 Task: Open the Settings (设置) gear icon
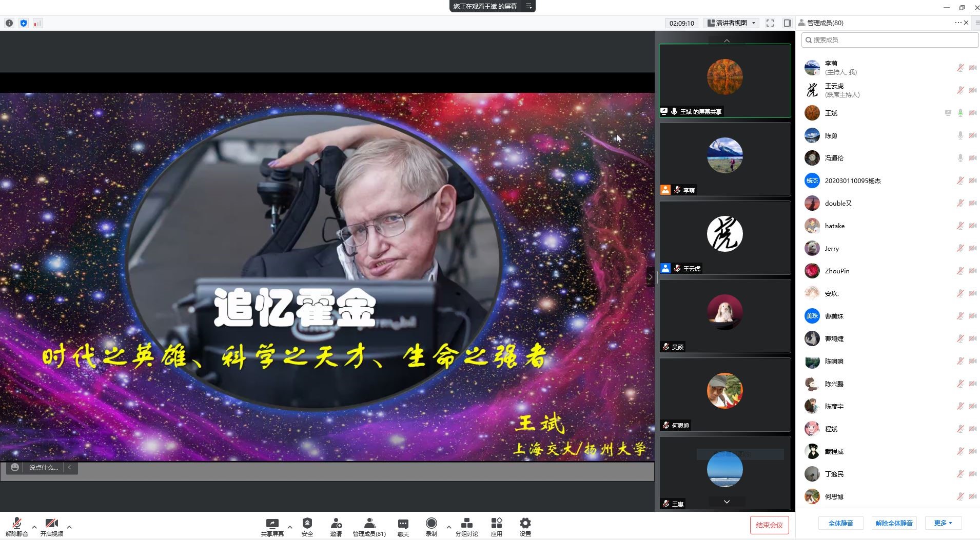coord(525,524)
